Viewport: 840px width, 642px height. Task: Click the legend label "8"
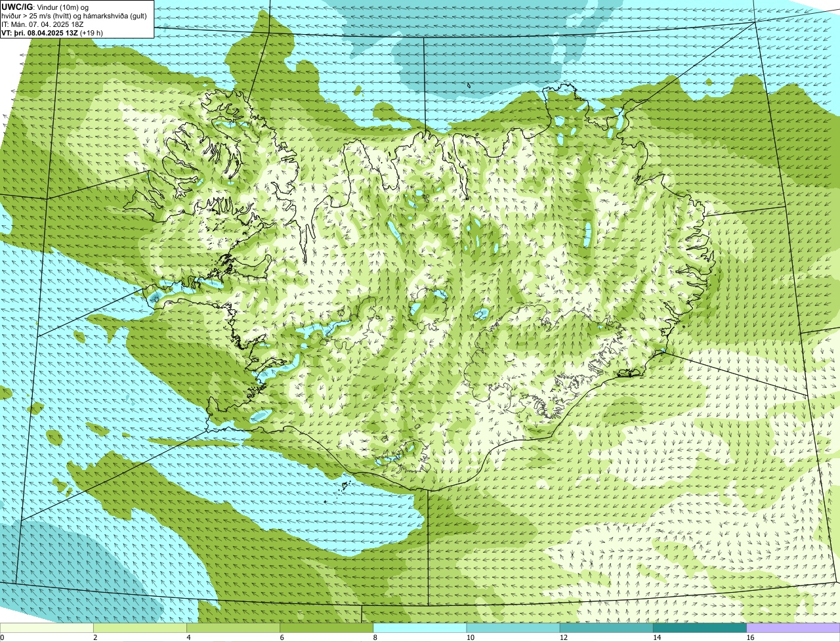(x=375, y=637)
